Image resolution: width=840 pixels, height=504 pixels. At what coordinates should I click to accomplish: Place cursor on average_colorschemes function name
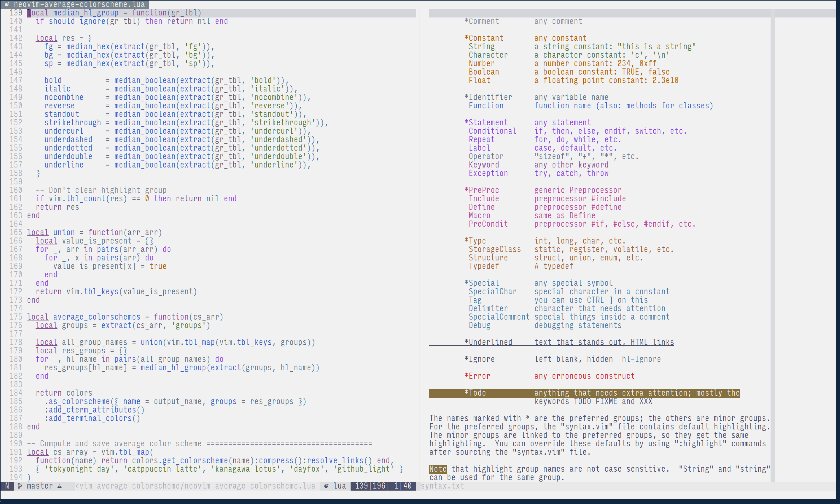(97, 317)
